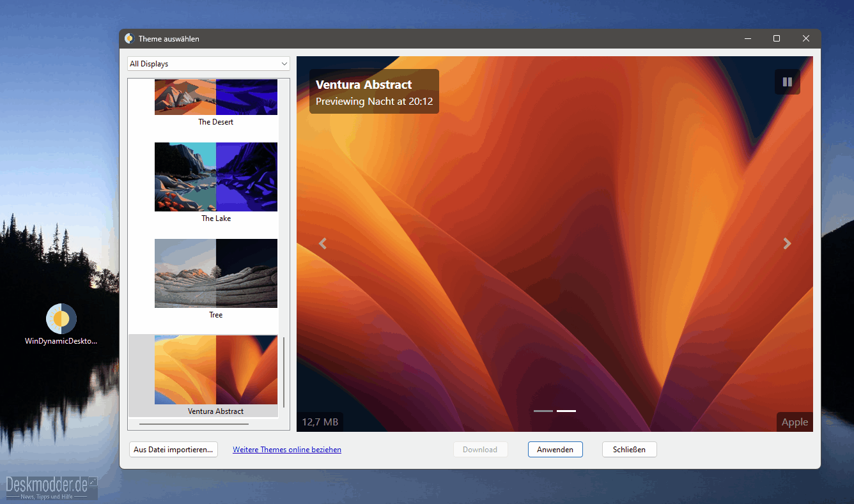Click the Previewing Nacht at 20:12 text
This screenshot has width=854, height=504.
coord(375,102)
